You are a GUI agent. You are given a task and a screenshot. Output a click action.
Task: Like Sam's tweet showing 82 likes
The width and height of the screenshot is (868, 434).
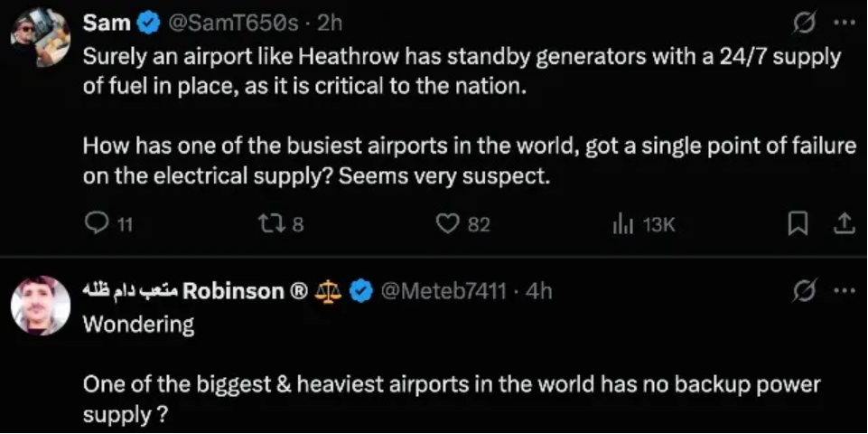pyautogui.click(x=448, y=224)
